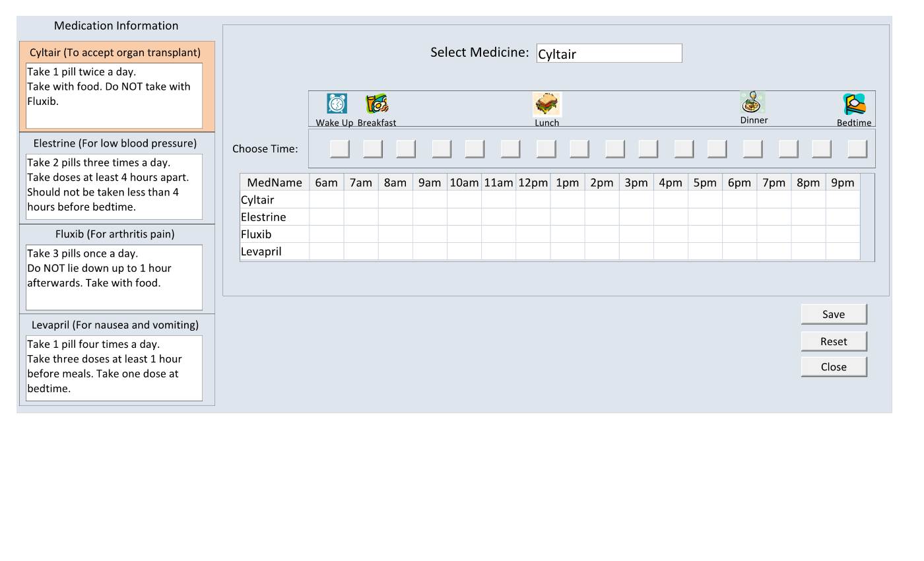This screenshot has width=924, height=561.
Task: Click the Elestrine instructions text box
Action: 114,187
